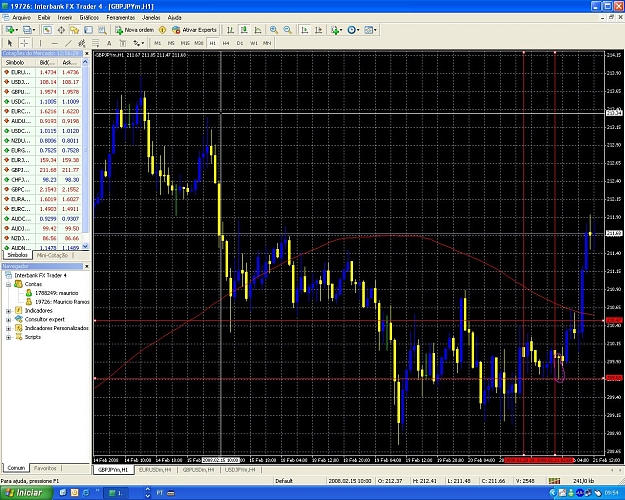Open the Strategy Tester icon
This screenshot has height=500, width=625.
pyautogui.click(x=102, y=30)
